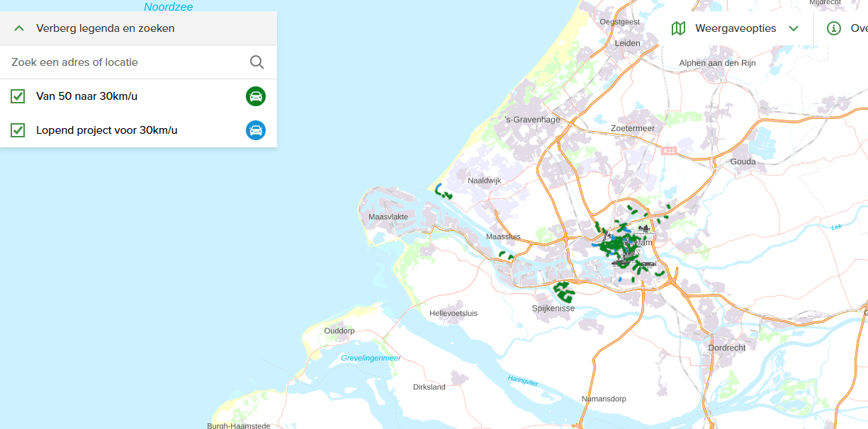Image resolution: width=868 pixels, height=429 pixels.
Task: Uncheck the 'Lopend project voor 30km/u' checkbox
Action: pos(18,130)
